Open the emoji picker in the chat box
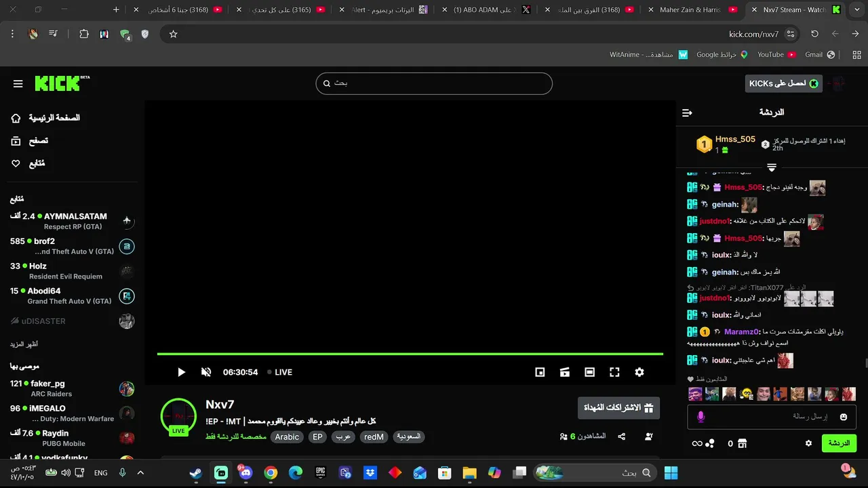 [844, 417]
